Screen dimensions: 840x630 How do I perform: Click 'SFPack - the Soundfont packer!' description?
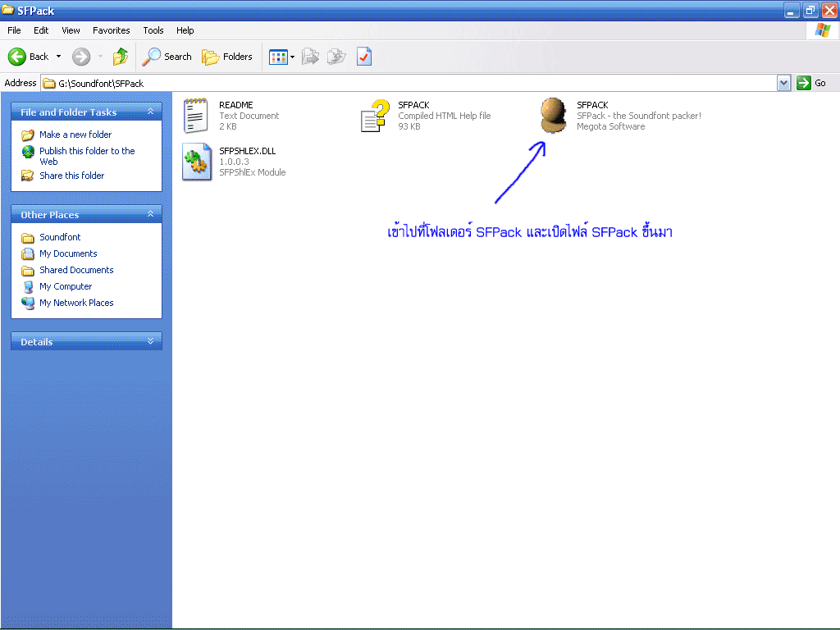click(x=638, y=116)
